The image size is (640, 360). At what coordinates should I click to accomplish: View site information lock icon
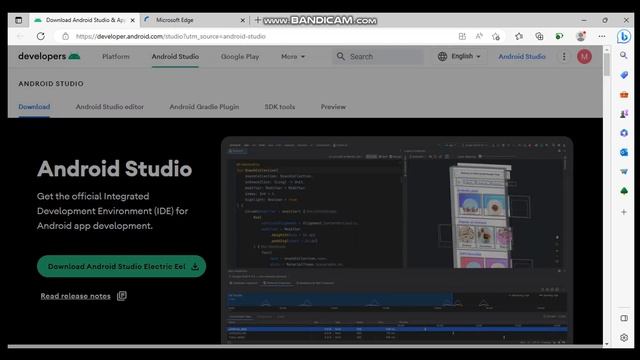tap(65, 36)
